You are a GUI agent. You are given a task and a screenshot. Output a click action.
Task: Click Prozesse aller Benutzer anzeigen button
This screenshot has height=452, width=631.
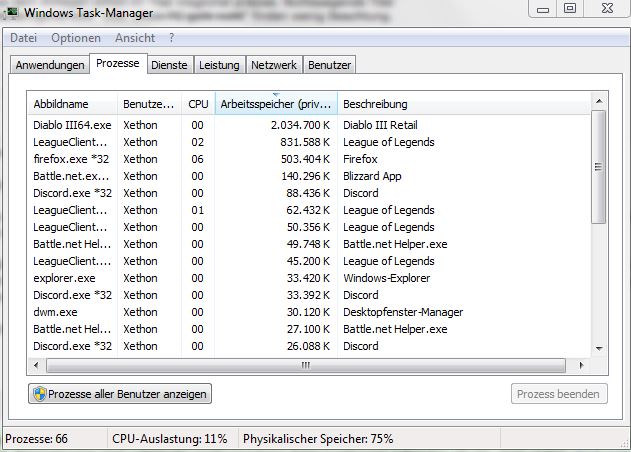pos(120,394)
